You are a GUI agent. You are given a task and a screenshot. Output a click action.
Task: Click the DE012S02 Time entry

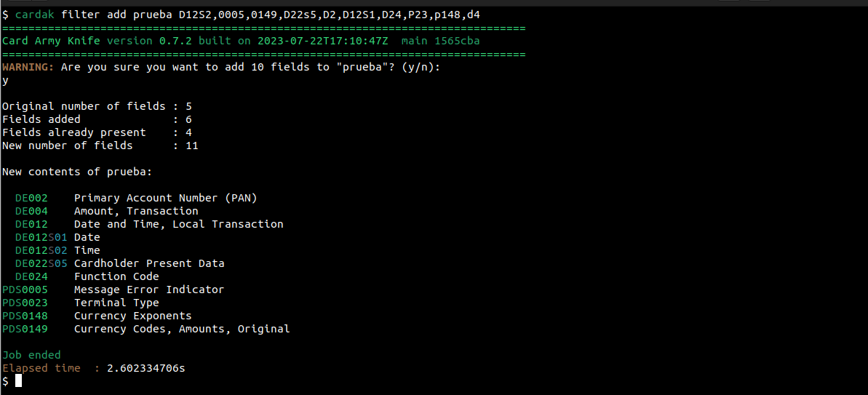point(57,250)
